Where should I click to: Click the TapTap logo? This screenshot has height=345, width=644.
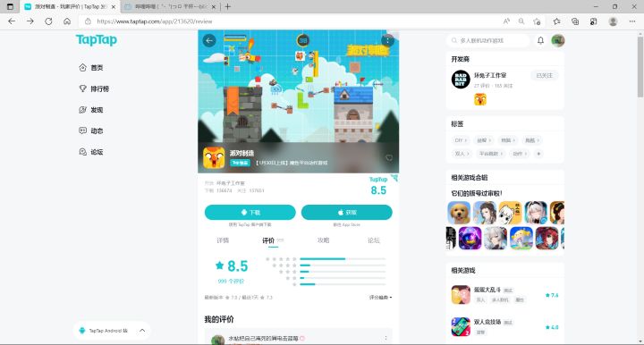point(97,40)
